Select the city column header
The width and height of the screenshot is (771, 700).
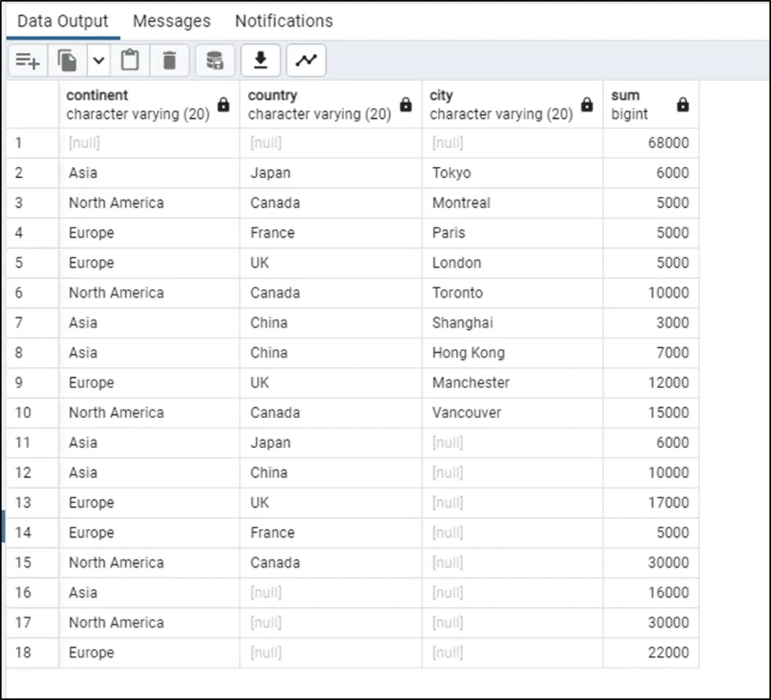(x=500, y=104)
